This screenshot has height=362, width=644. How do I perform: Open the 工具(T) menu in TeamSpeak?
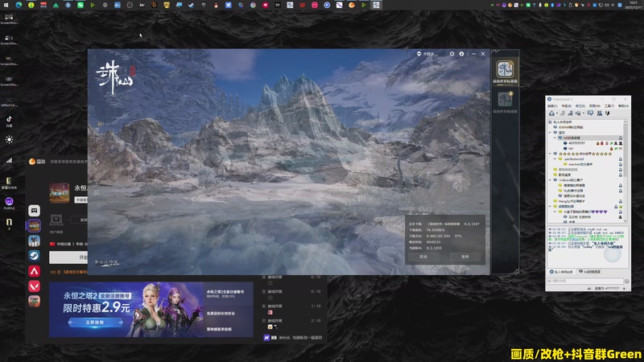click(x=609, y=106)
